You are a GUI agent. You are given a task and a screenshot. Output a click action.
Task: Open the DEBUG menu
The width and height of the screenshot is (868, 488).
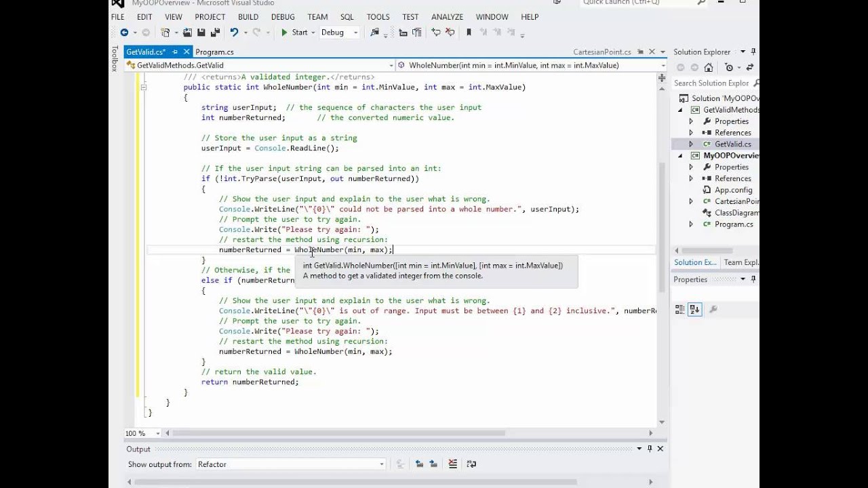coord(283,17)
